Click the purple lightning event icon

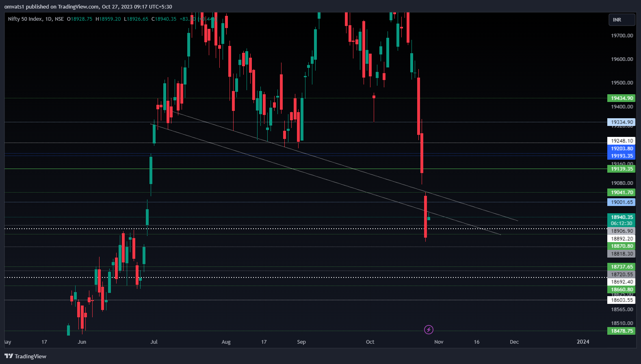(x=429, y=329)
